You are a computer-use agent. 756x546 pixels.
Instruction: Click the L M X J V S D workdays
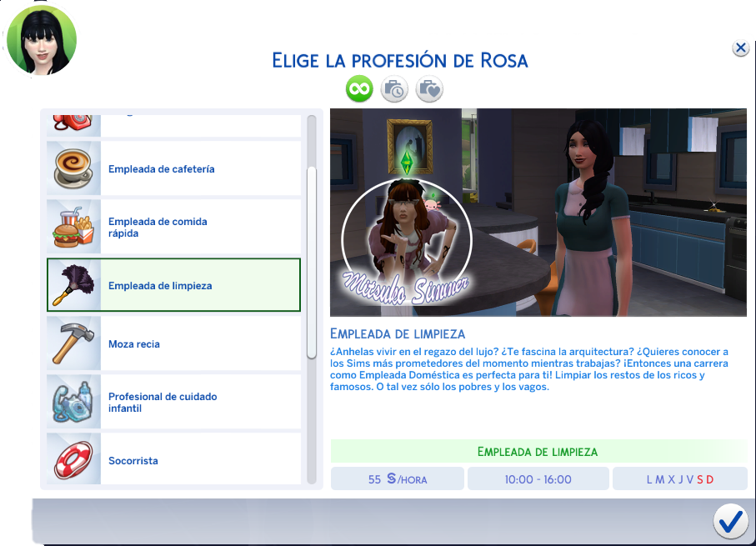(x=680, y=479)
